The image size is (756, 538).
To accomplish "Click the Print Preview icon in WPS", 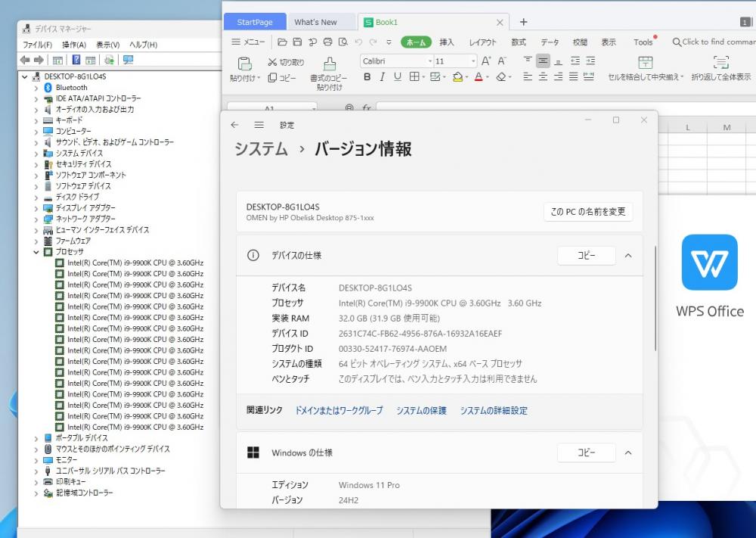I will click(x=342, y=42).
